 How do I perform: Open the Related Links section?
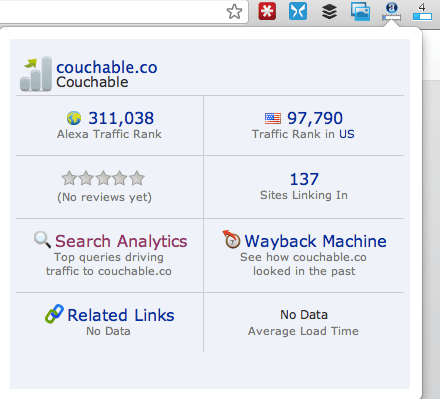click(x=121, y=315)
